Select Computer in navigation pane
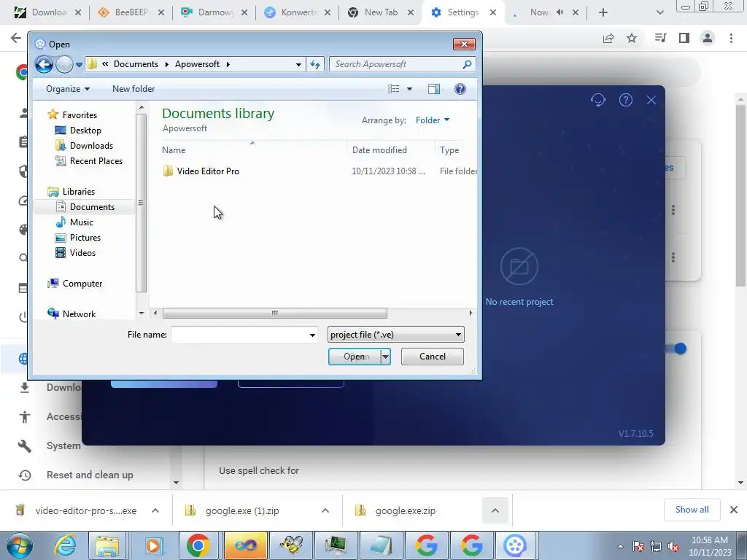Viewport: 747px width, 560px height. (82, 284)
